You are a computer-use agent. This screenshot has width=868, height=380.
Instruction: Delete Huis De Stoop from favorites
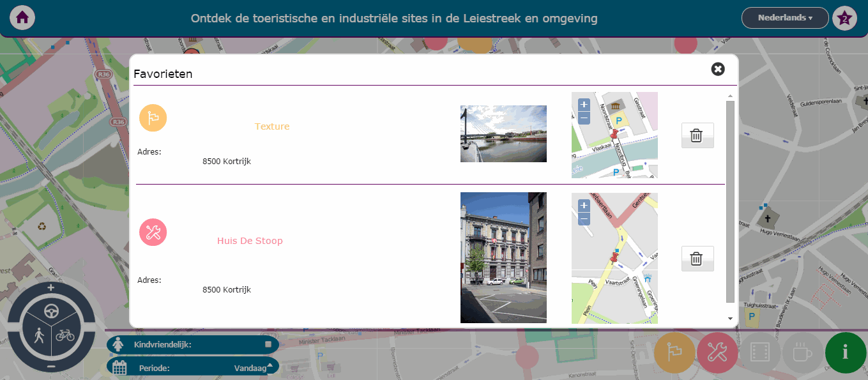pos(697,259)
